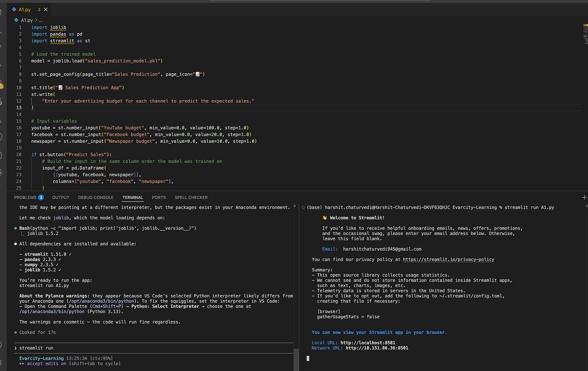Open the PORTS panel tab
The height and width of the screenshot is (371, 588).
tap(159, 197)
